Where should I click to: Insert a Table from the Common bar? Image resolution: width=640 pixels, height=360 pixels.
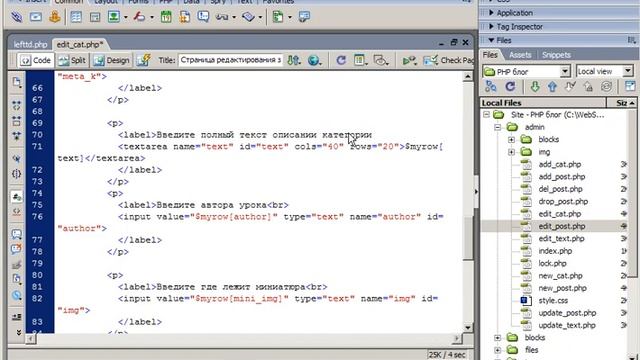pos(76,17)
